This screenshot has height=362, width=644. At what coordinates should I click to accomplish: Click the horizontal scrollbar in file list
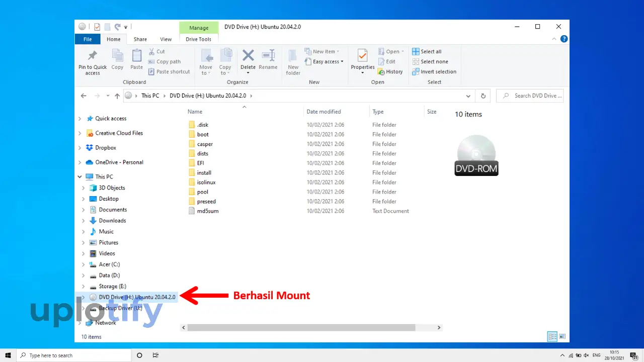point(301,327)
